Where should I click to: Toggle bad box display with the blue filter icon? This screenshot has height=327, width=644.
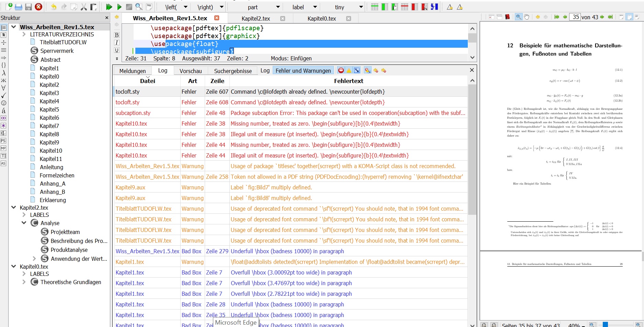click(x=357, y=70)
